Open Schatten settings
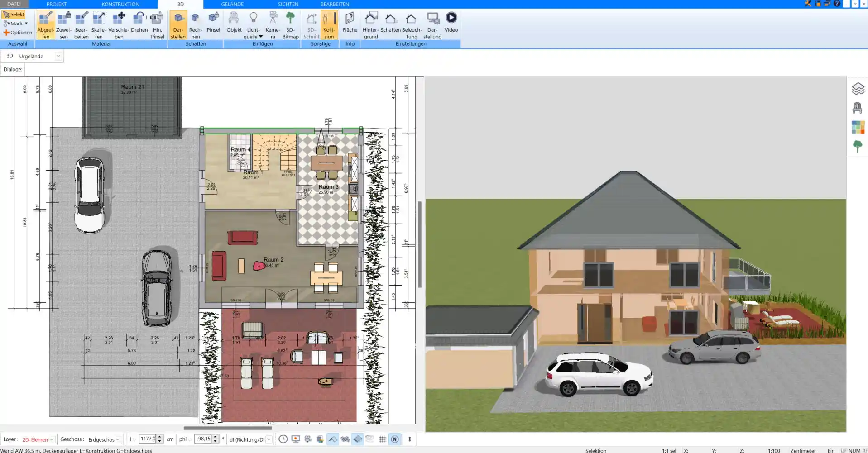This screenshot has width=868, height=453. [x=390, y=22]
